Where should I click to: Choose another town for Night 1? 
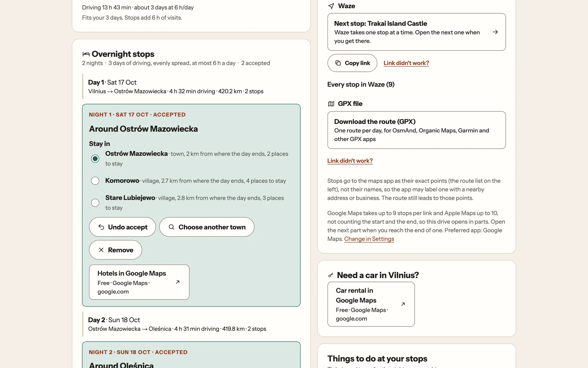207,227
